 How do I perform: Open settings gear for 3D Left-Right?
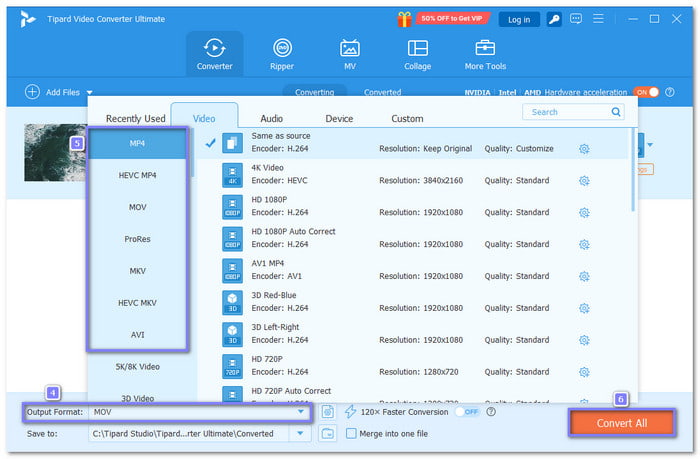[584, 340]
